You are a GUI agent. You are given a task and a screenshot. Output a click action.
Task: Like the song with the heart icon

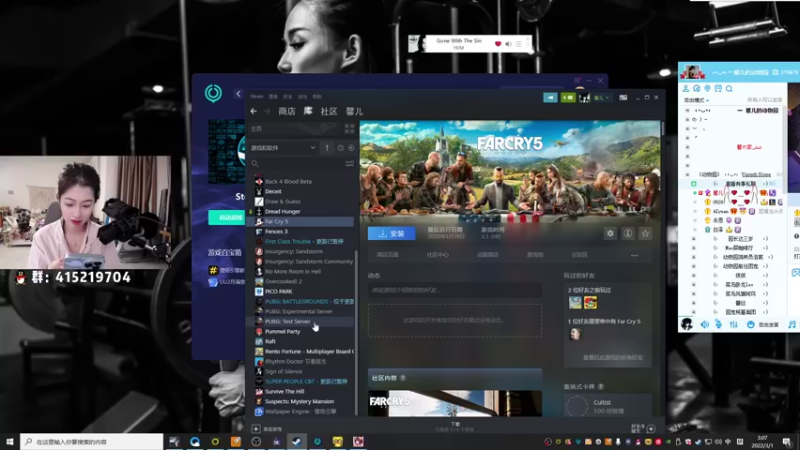tap(498, 44)
